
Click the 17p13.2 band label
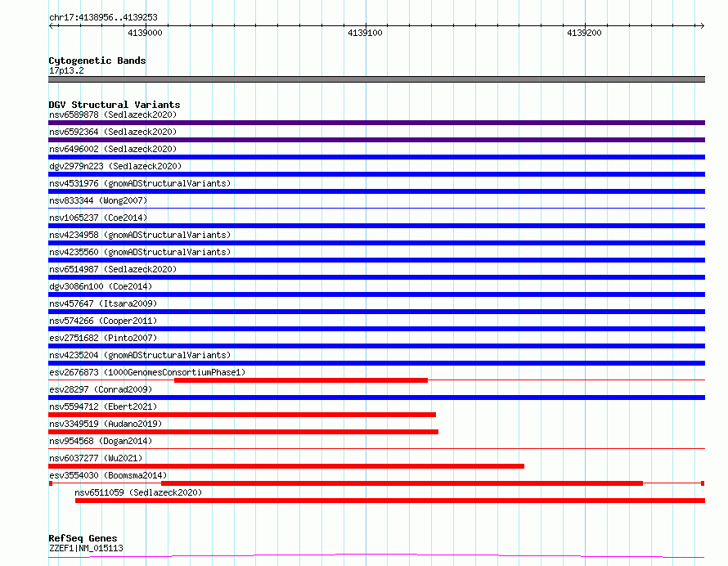(66, 70)
